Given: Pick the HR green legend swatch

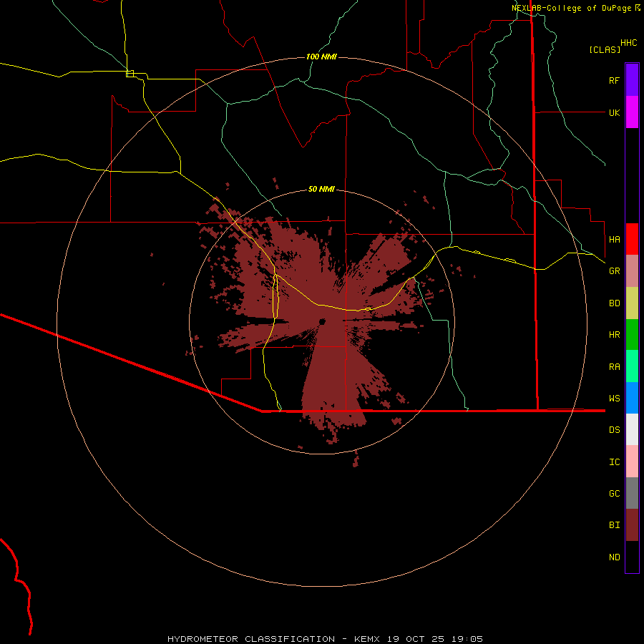Looking at the screenshot, I should 632,334.
